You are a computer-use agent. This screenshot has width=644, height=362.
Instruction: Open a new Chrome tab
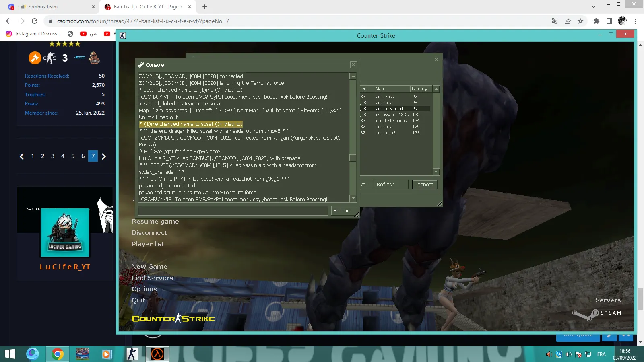(x=205, y=7)
